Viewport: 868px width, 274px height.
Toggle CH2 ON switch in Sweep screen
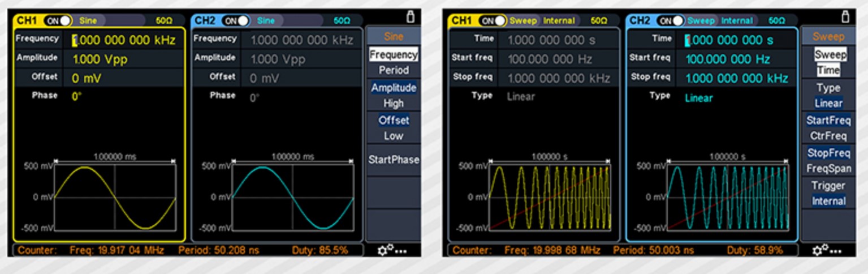coord(671,20)
